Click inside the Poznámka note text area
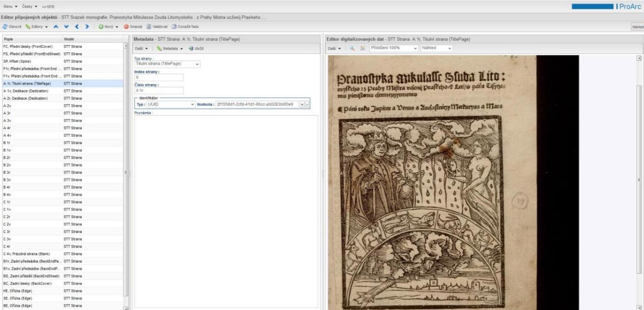The width and height of the screenshot is (644, 310). (x=226, y=211)
